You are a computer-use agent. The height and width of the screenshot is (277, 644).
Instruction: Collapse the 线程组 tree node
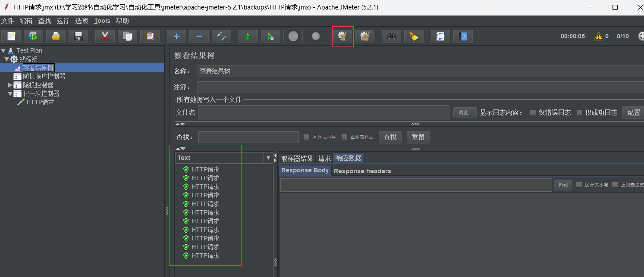[6, 59]
